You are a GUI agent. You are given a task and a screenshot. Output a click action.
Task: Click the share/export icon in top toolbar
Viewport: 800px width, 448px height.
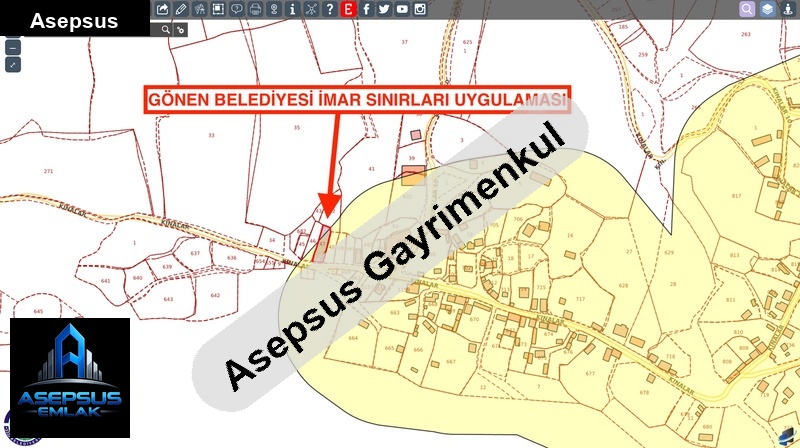click(x=163, y=9)
